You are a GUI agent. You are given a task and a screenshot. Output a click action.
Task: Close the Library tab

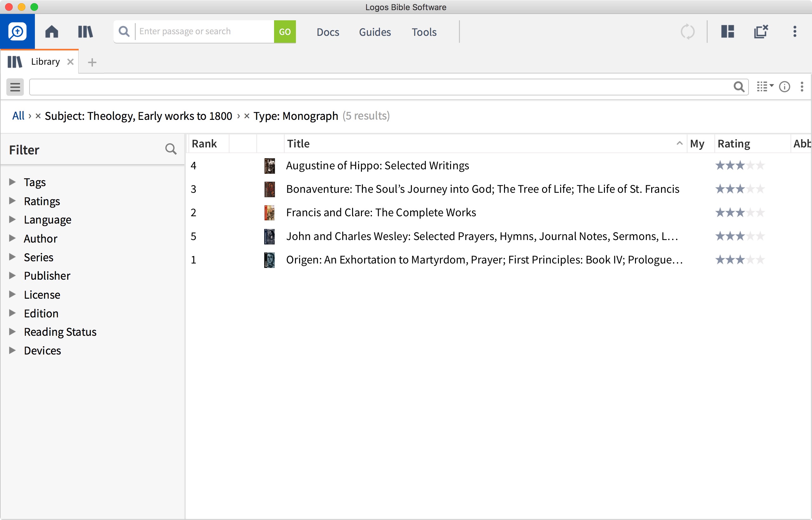[70, 62]
